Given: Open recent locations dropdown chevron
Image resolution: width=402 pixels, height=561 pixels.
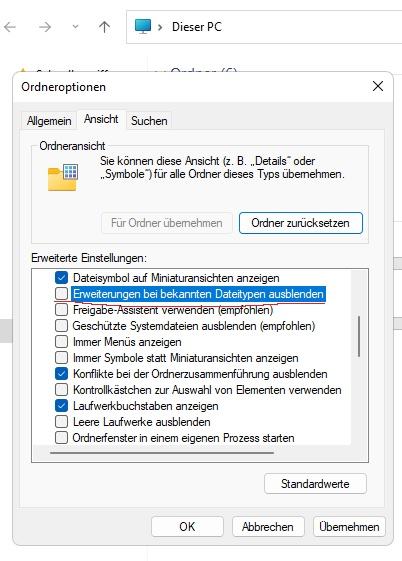Looking at the screenshot, I should tap(75, 27).
